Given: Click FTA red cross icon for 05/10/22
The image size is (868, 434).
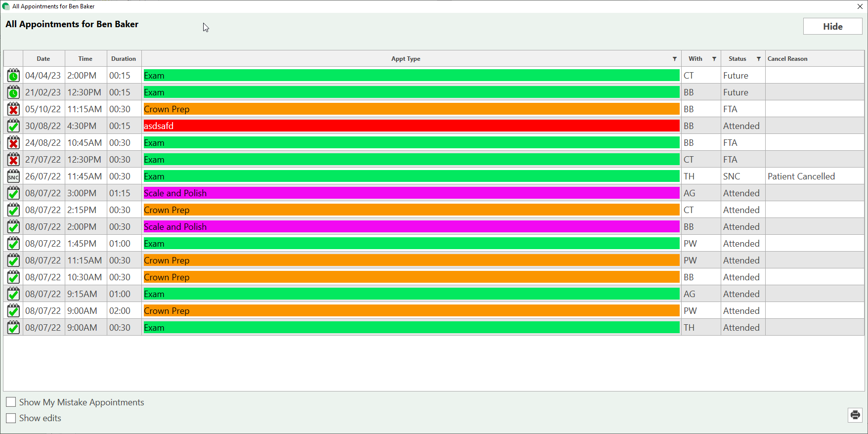Looking at the screenshot, I should (13, 109).
